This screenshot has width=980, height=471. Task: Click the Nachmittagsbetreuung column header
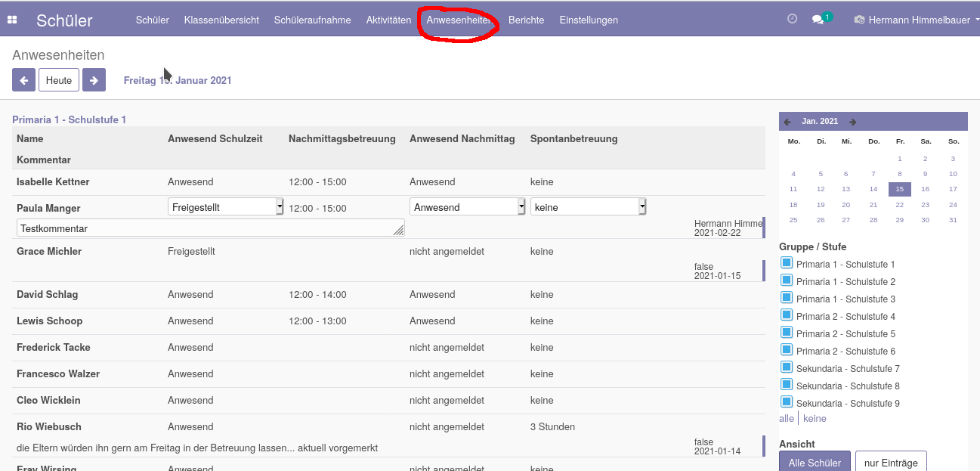pos(342,139)
